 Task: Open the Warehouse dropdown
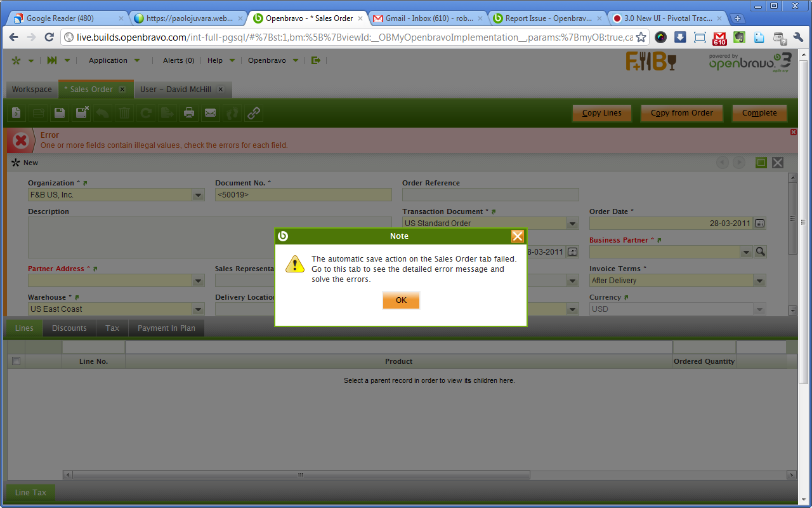coord(198,309)
